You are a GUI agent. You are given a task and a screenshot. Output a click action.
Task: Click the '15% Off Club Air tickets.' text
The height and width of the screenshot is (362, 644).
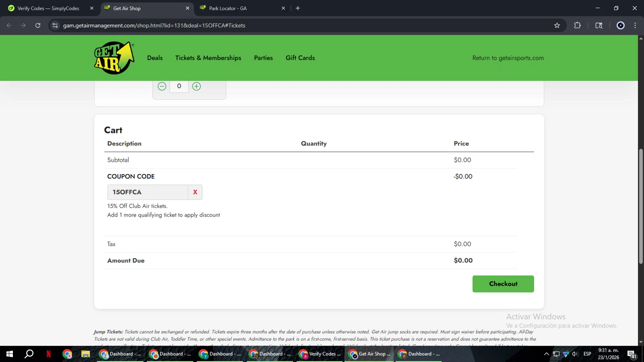point(137,206)
